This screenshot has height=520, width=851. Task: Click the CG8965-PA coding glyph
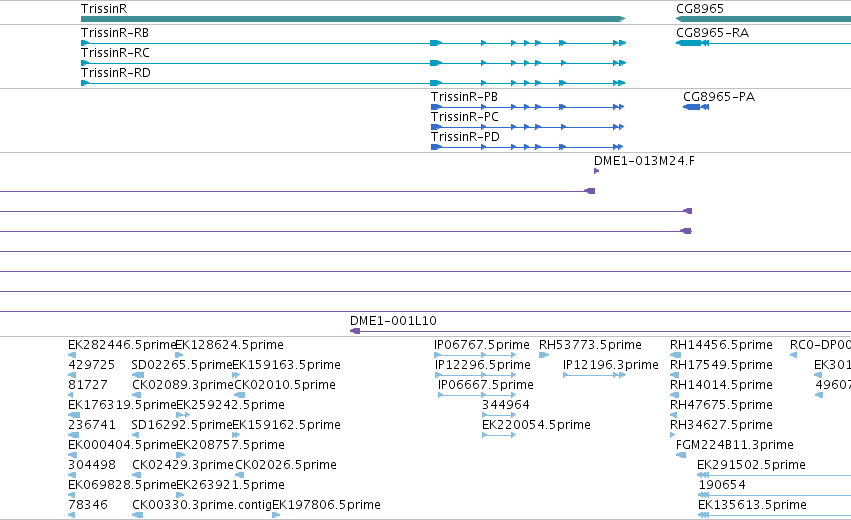(696, 107)
